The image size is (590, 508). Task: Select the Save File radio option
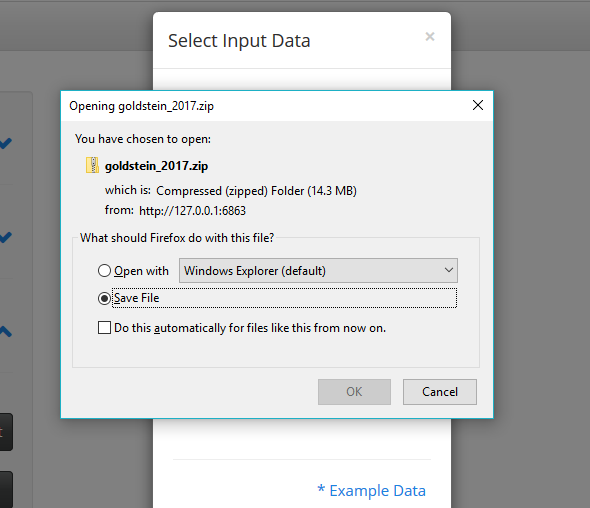pyautogui.click(x=104, y=298)
